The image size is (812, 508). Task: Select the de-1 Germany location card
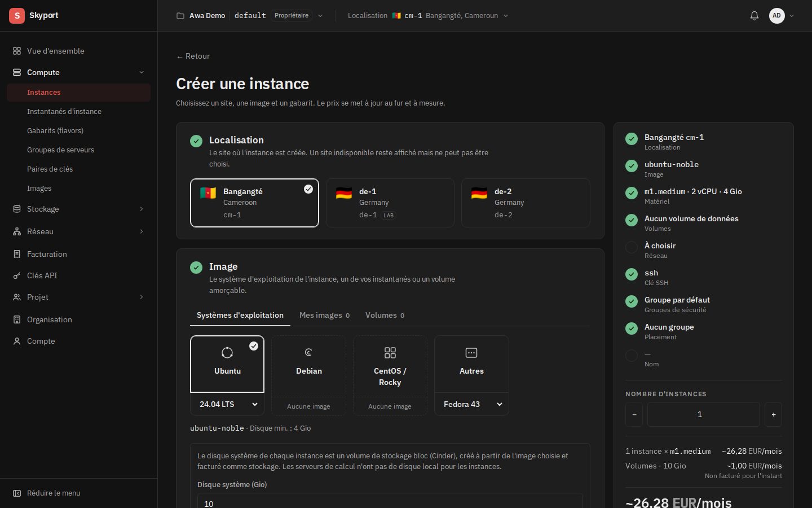point(390,203)
